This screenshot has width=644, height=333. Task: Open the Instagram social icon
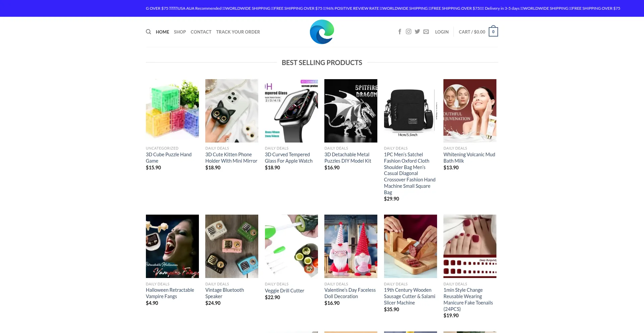[x=408, y=32]
